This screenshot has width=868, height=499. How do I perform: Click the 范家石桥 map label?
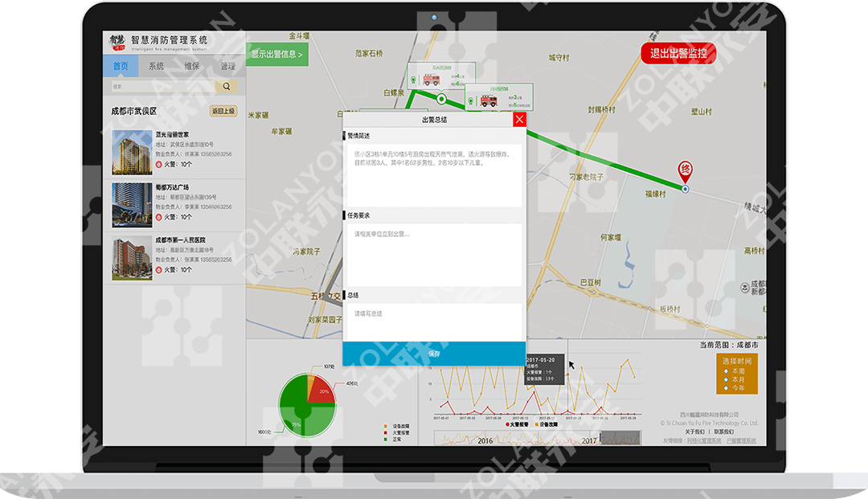[369, 53]
